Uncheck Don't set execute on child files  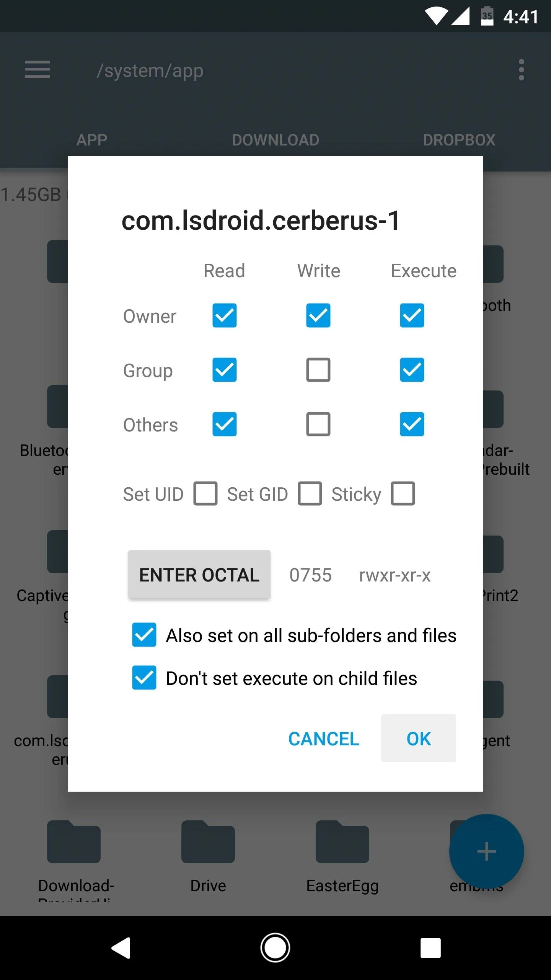pos(144,678)
